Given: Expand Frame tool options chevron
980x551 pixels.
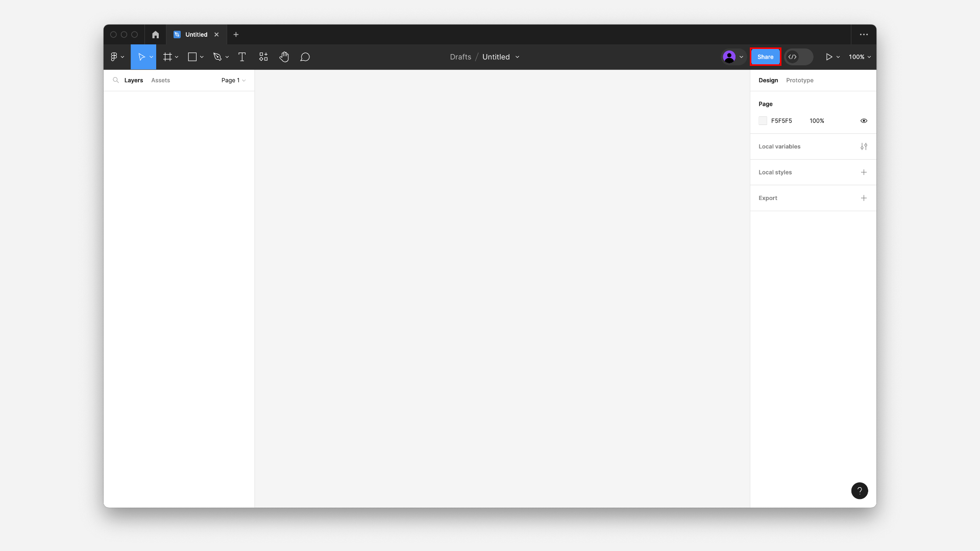Looking at the screenshot, I should coord(177,57).
